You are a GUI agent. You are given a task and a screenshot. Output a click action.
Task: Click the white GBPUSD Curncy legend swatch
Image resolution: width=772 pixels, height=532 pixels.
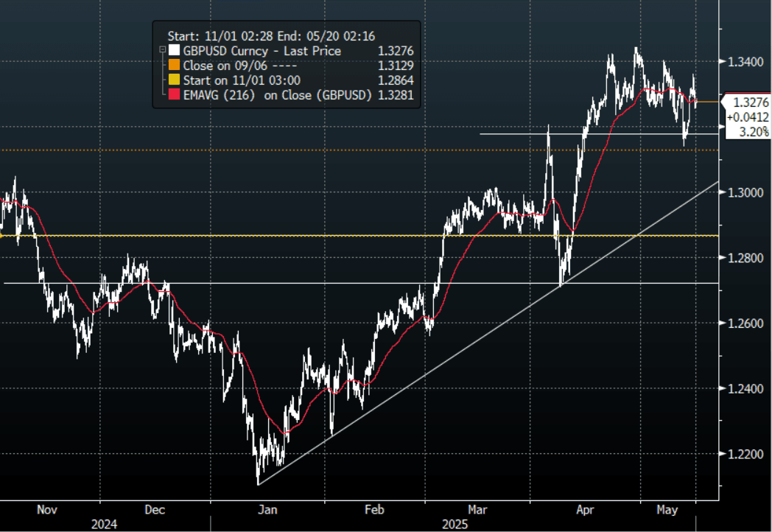click(174, 50)
